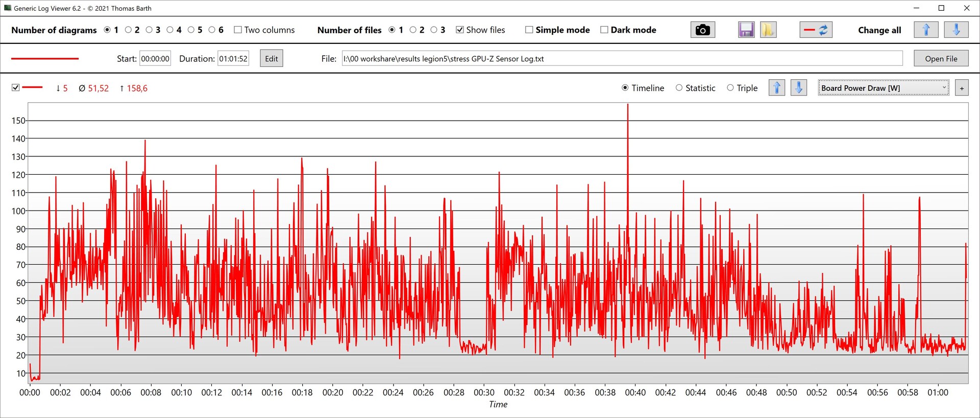Open the Board Power Draw [W] dropdown
Viewport: 980px width, 418px height.
pyautogui.click(x=883, y=88)
